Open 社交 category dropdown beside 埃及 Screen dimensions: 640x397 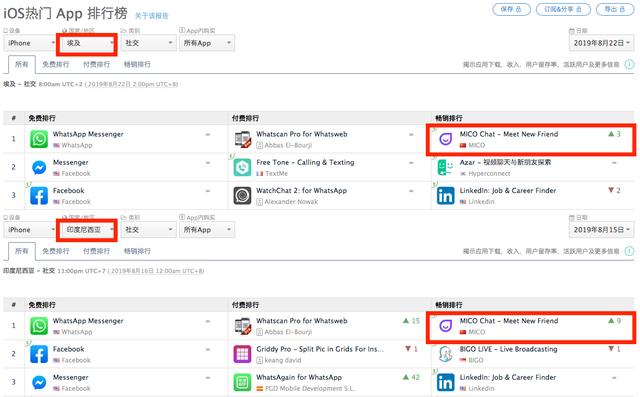click(x=148, y=43)
